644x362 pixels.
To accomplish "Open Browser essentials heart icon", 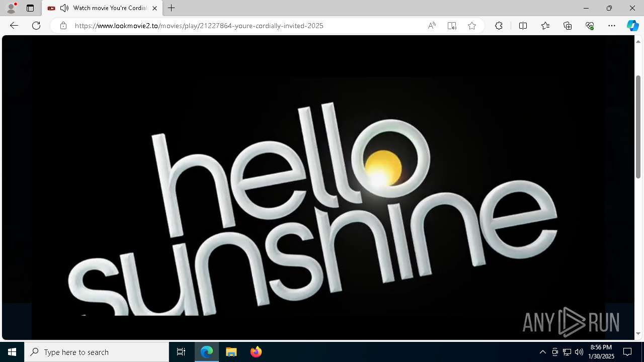I will 590,26.
